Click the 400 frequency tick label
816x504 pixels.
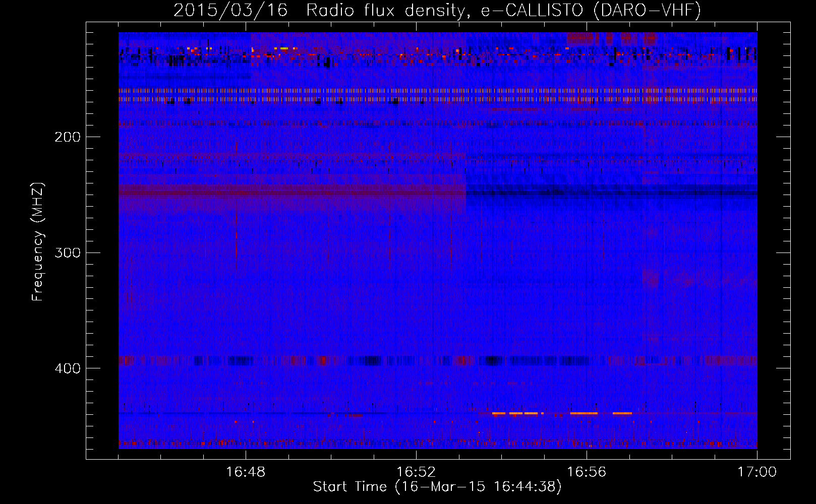pos(68,368)
